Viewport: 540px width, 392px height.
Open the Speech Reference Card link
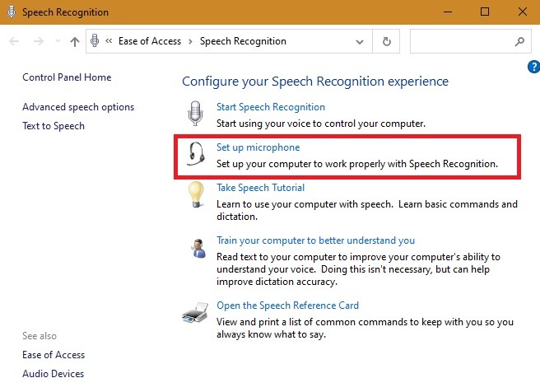tap(287, 306)
